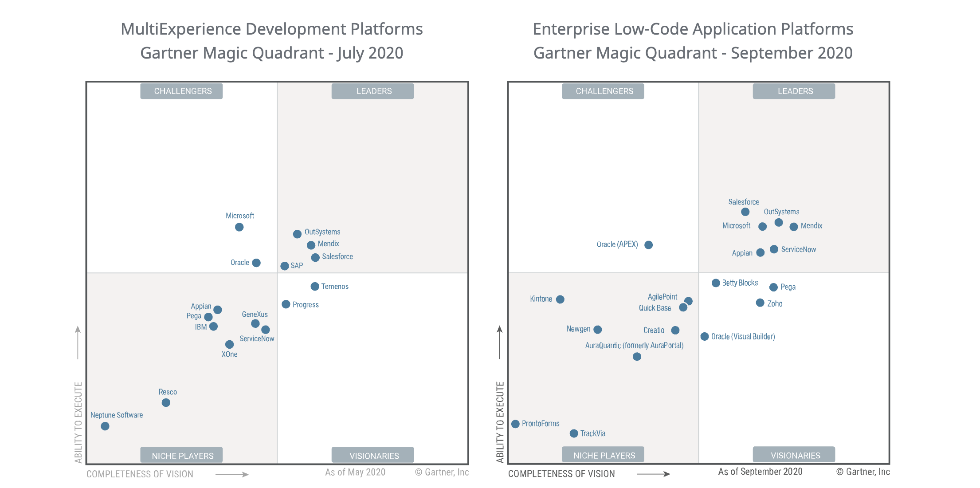Select the AuraQuantic data point
Viewport: 980px width, 488px height.
point(637,357)
